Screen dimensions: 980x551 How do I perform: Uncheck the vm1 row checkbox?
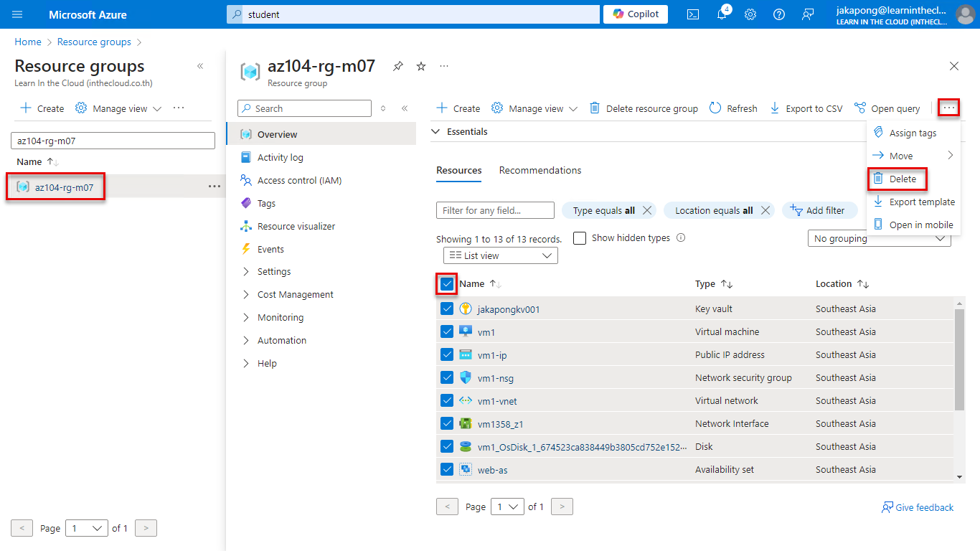pos(447,332)
